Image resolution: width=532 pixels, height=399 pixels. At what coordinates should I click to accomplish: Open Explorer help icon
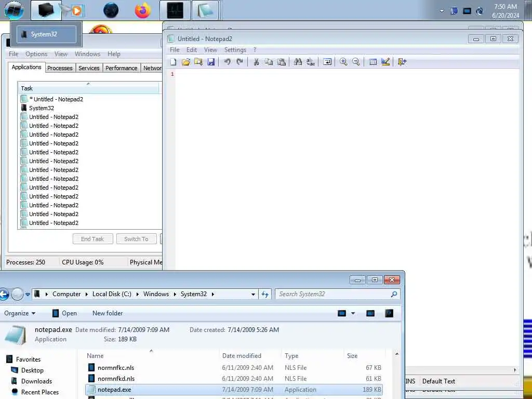coord(389,313)
